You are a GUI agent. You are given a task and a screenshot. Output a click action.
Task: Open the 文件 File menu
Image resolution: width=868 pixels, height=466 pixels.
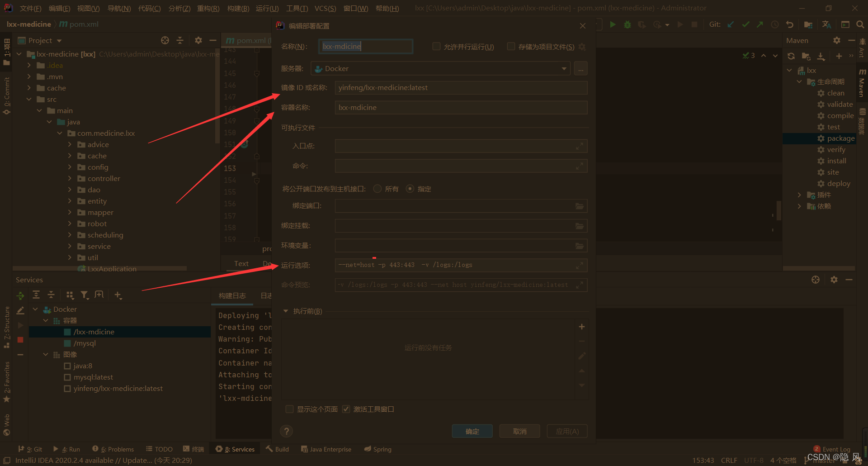[x=30, y=8]
